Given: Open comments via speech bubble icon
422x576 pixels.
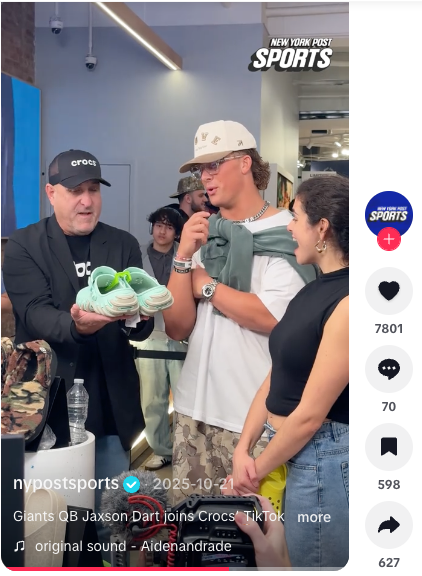Looking at the screenshot, I should tap(389, 369).
